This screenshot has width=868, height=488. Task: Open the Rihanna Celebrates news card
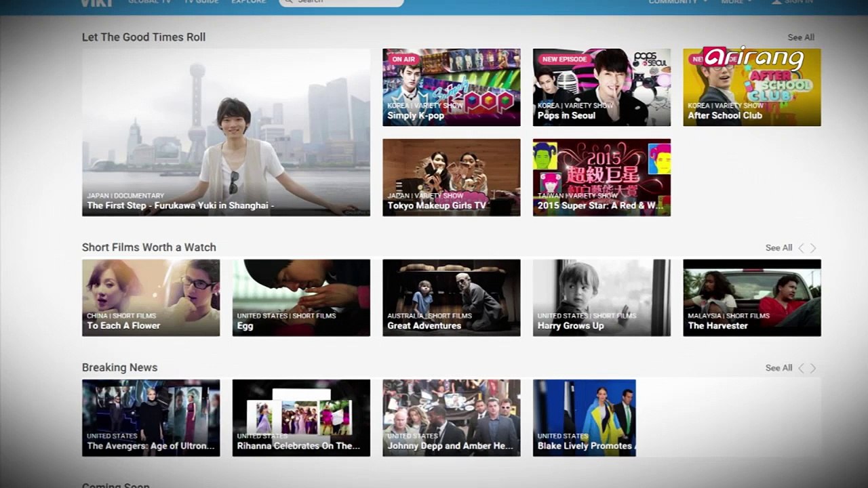[301, 418]
